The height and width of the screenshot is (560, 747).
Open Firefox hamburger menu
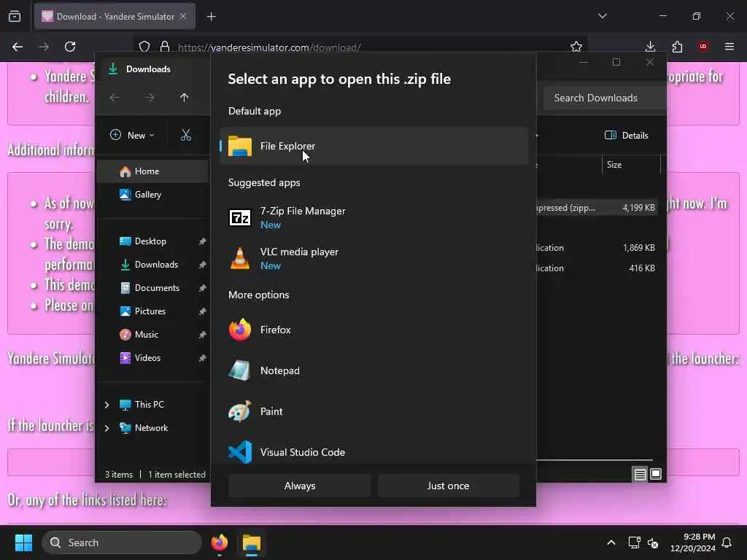(x=729, y=47)
